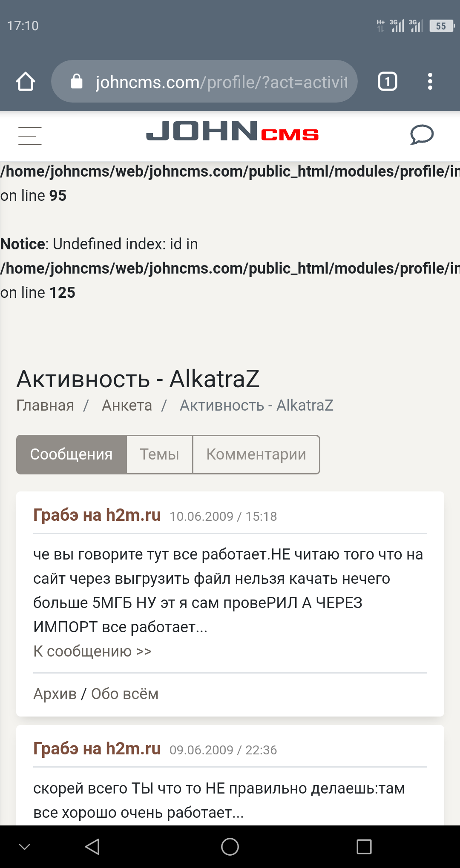Hide keyboard chevron in navigation bar
This screenshot has width=460, height=868.
pos(25,847)
